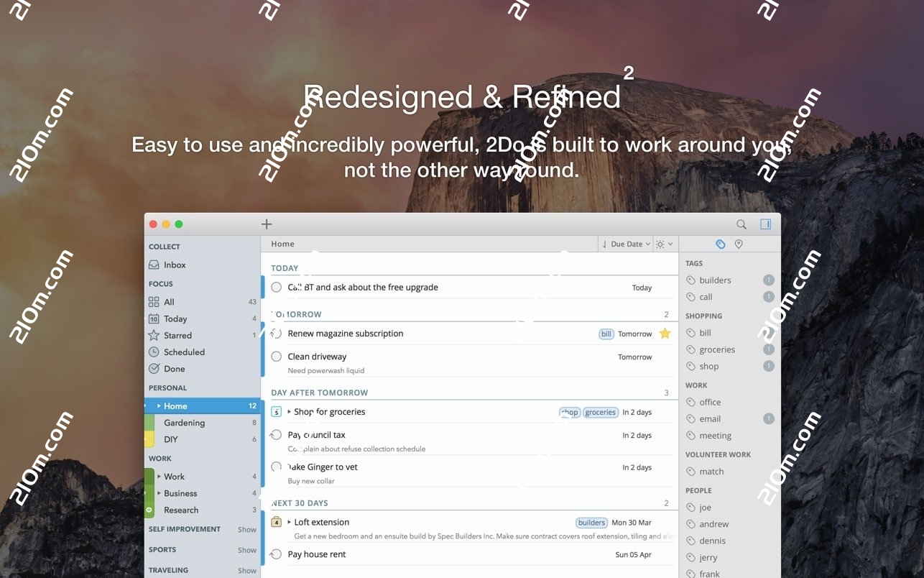This screenshot has width=924, height=578.
Task: Unstar the 'Renew magazine subscription' task
Action: pyautogui.click(x=665, y=334)
